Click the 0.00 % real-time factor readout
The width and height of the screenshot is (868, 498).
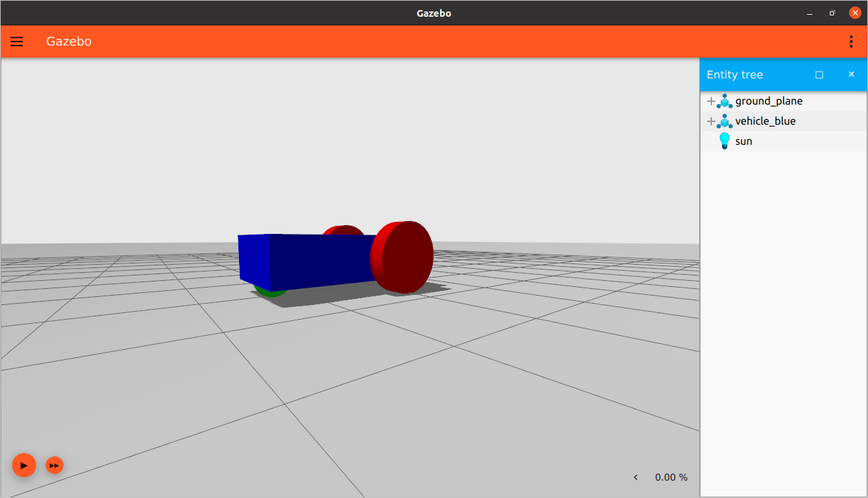(x=671, y=477)
